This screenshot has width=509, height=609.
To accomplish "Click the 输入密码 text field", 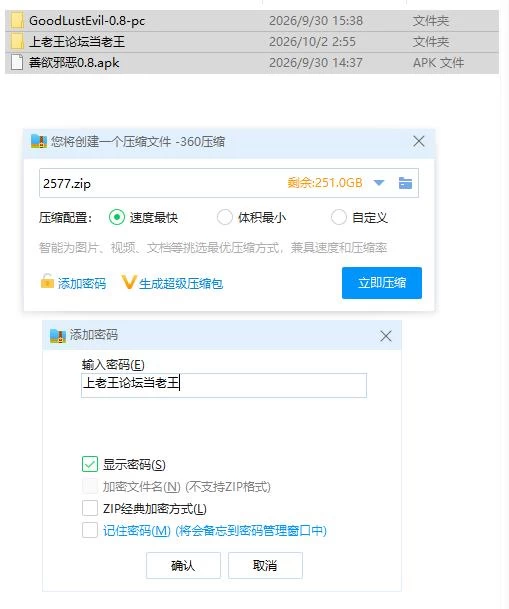I will pyautogui.click(x=224, y=385).
